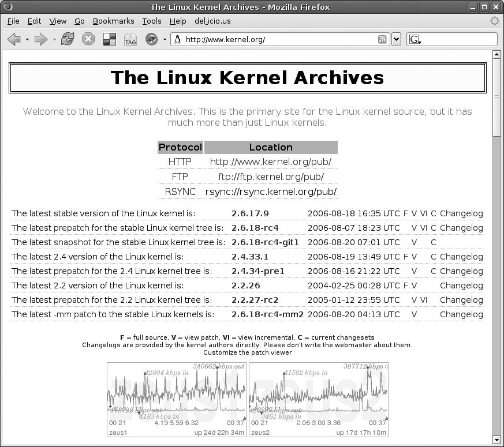Click V view patch link for 2.6.17.9

pyautogui.click(x=414, y=213)
